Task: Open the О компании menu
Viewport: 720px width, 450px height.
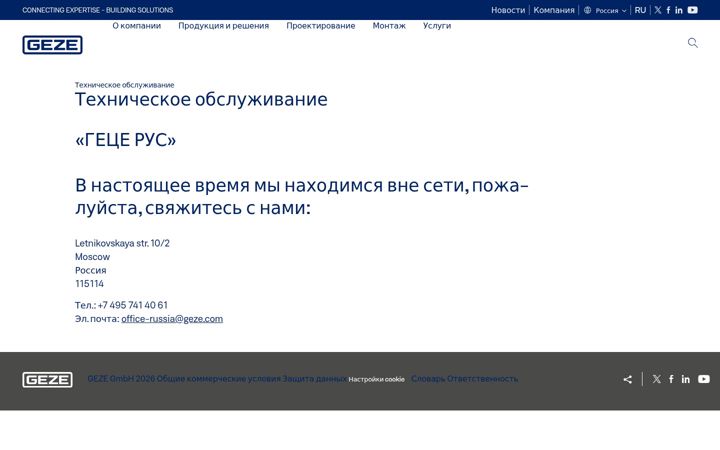Action: point(137,26)
